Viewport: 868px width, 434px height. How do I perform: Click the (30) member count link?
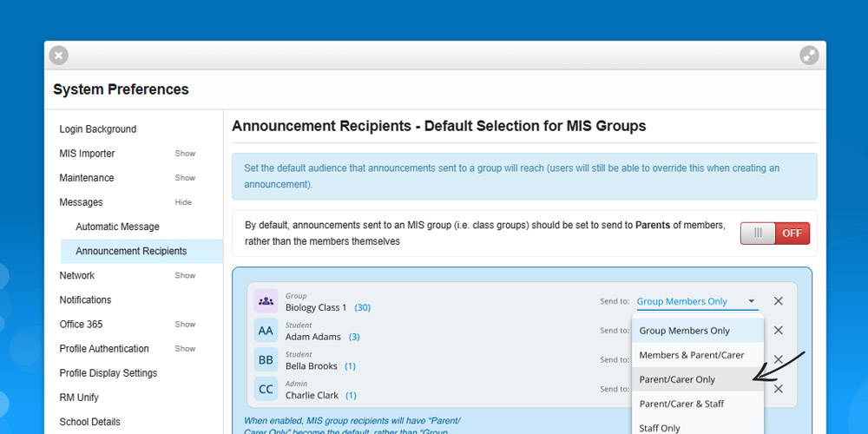point(363,307)
